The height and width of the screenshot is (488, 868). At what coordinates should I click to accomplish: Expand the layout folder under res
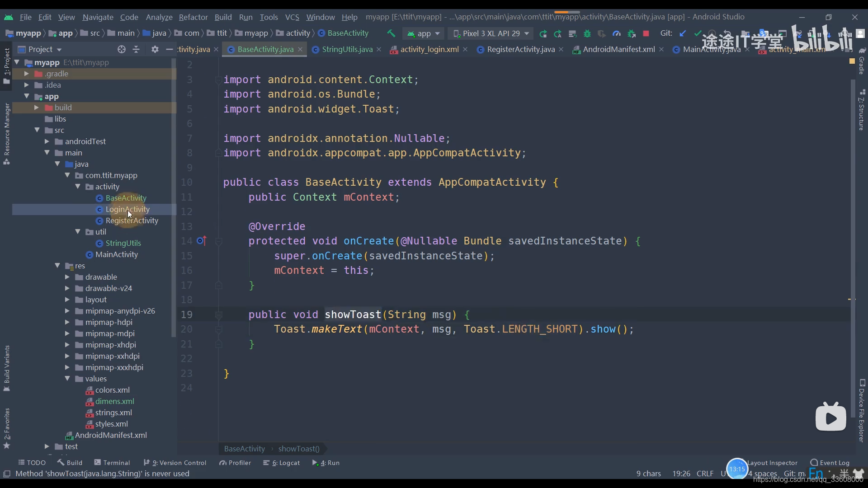point(67,300)
